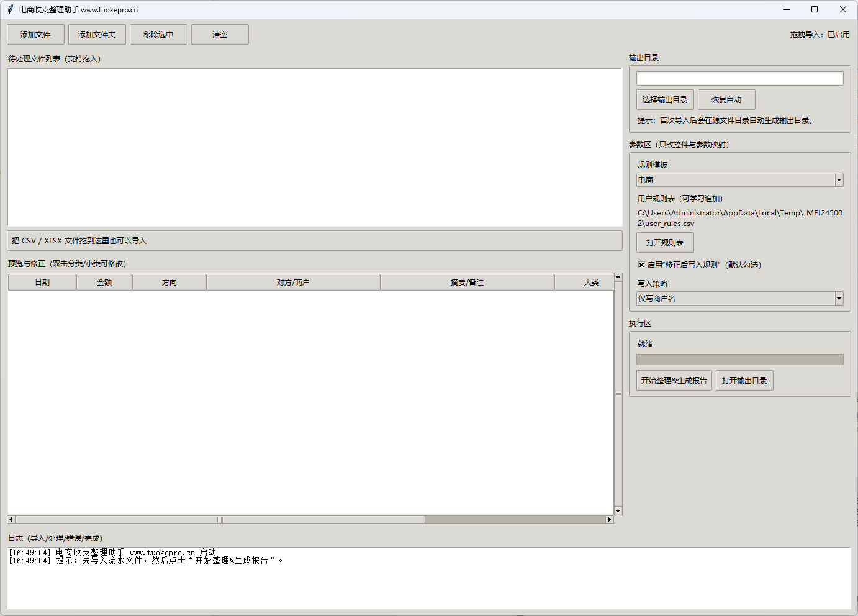Click the feather app icon in title bar
858x616 pixels.
pos(10,9)
